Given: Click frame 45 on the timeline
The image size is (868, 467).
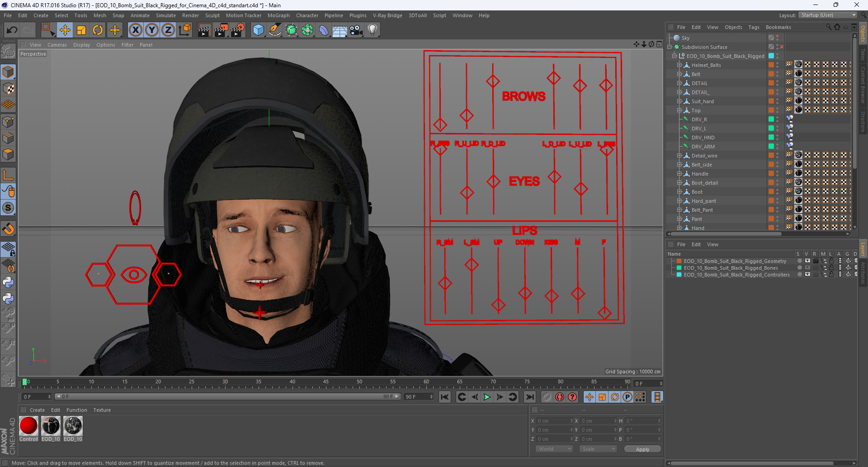Looking at the screenshot, I should pos(326,382).
